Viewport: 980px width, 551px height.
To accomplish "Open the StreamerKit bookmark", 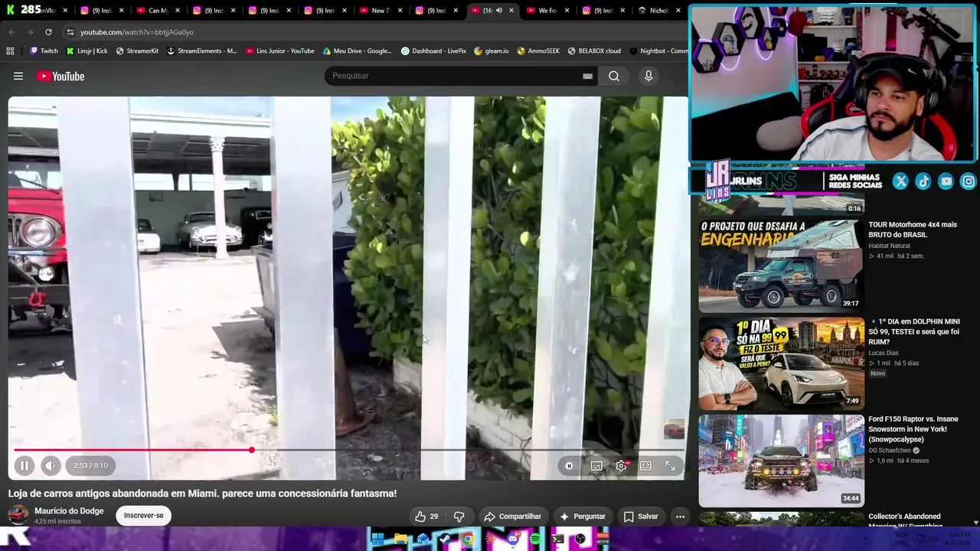I will (137, 51).
